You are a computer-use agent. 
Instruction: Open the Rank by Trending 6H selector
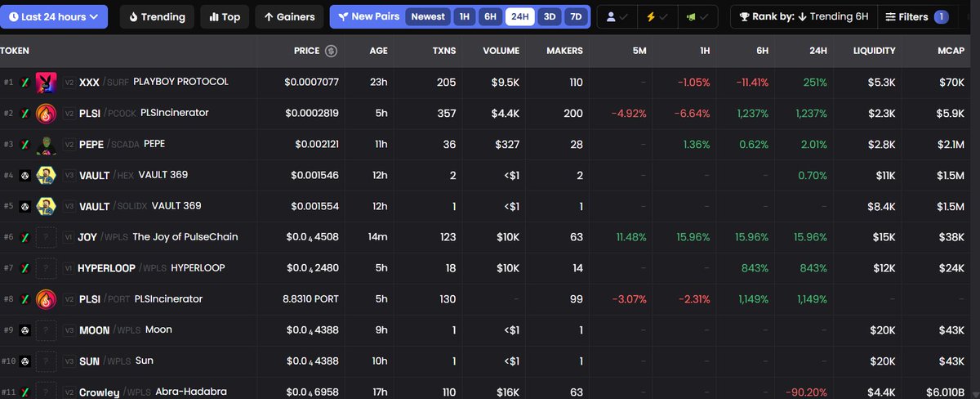(804, 16)
